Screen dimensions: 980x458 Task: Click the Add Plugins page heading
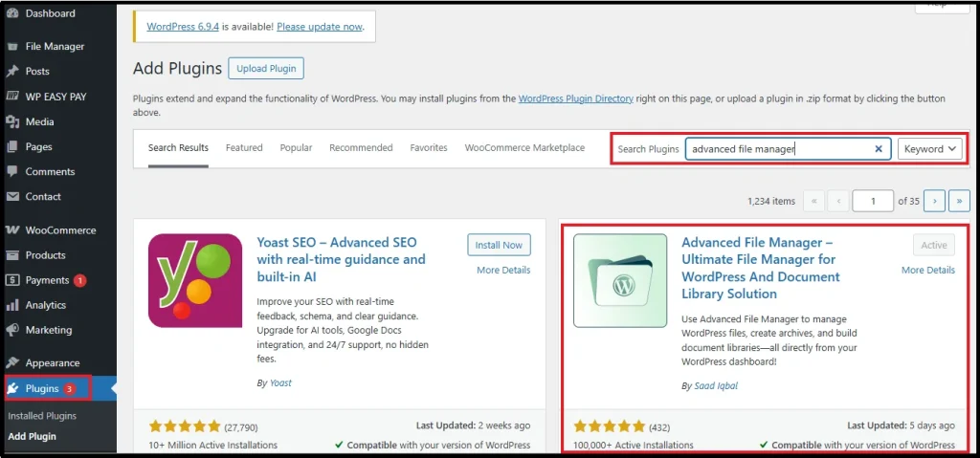pos(177,68)
